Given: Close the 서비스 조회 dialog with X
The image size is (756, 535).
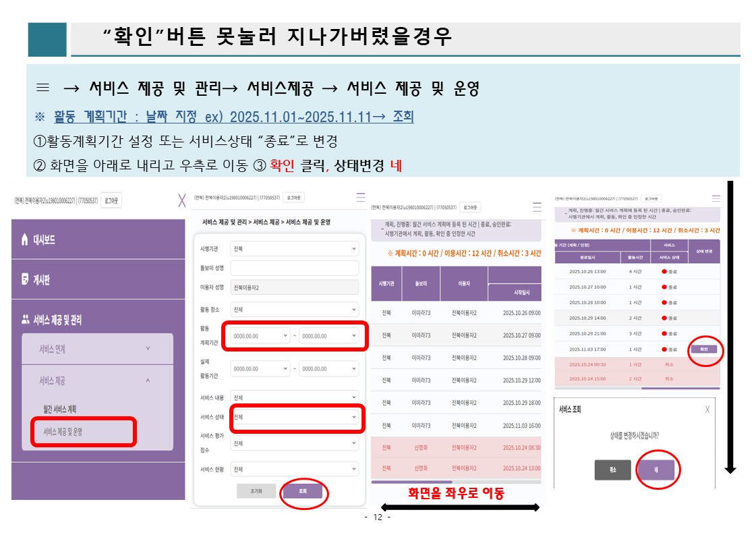Looking at the screenshot, I should click(x=707, y=410).
